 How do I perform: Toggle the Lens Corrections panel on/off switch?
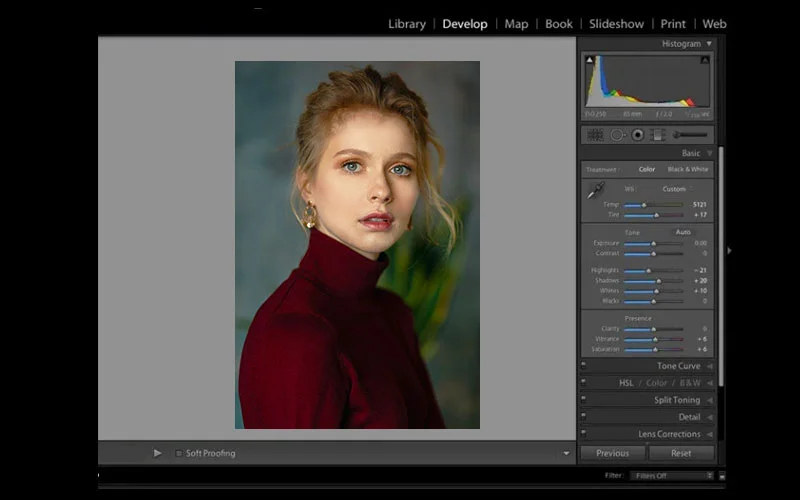(584, 433)
